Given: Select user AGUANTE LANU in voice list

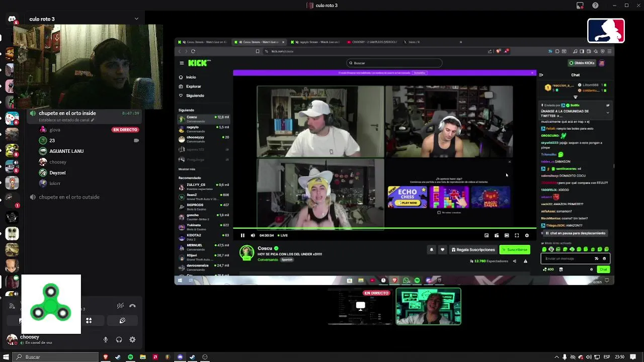Looking at the screenshot, I should pyautogui.click(x=66, y=151).
